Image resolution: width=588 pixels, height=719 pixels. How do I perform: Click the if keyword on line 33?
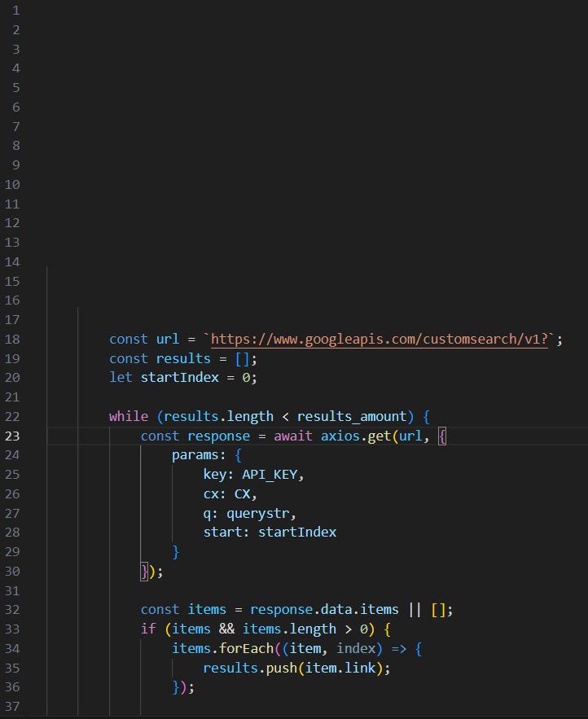coord(147,629)
